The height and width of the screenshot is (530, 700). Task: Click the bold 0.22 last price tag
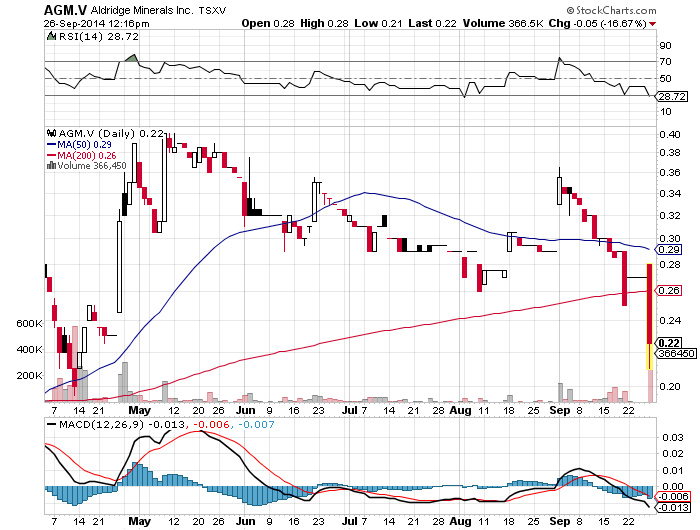[x=669, y=343]
